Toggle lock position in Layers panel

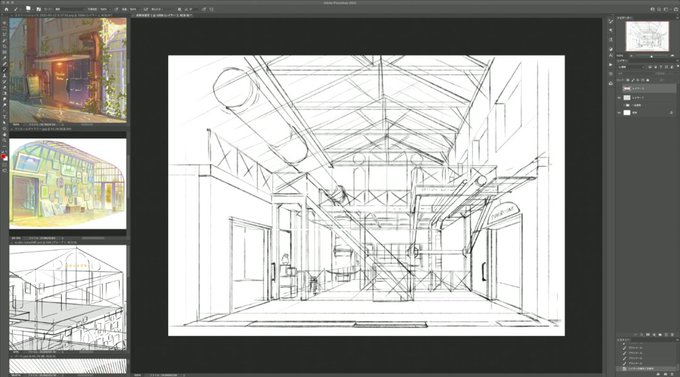[x=638, y=80]
